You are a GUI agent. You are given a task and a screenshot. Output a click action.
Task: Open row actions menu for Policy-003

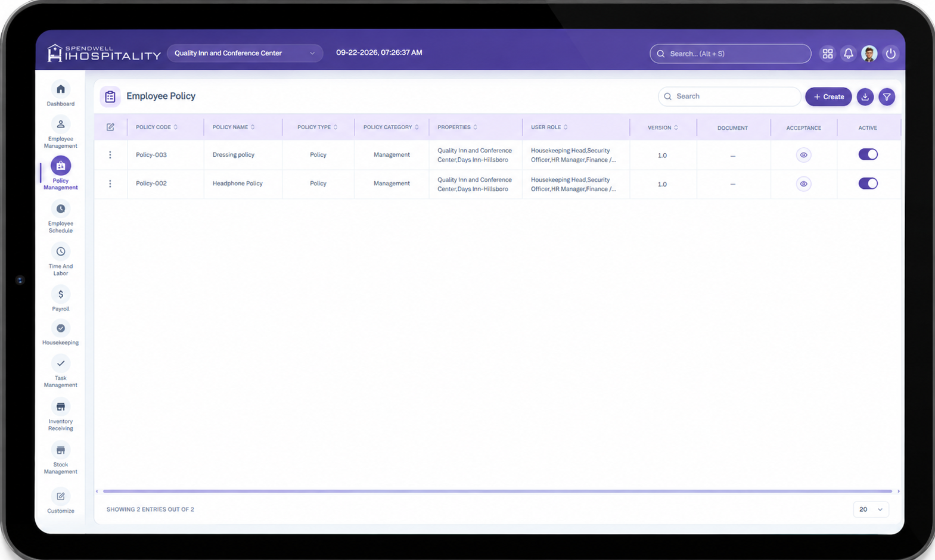[110, 155]
